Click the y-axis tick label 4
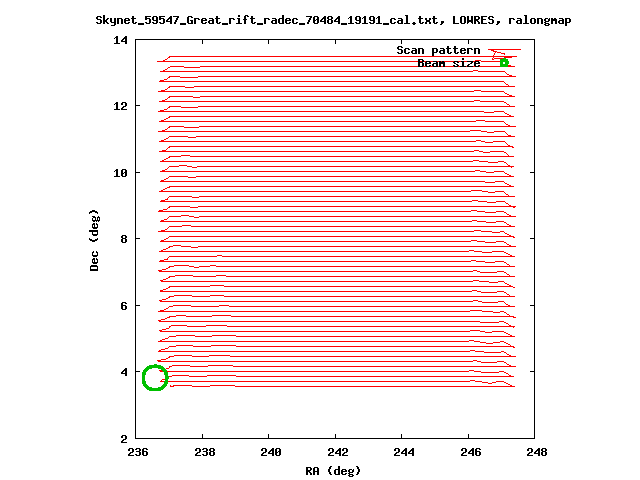640x480 pixels. [124, 372]
